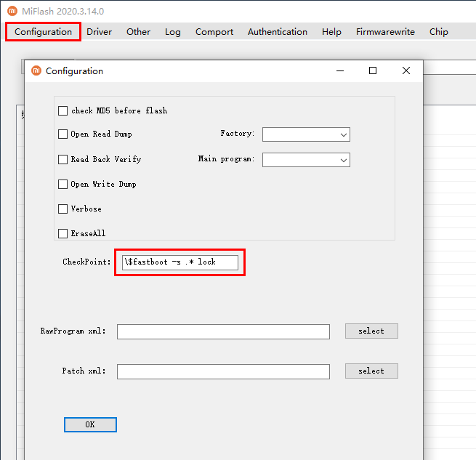Open the Log menu
476x460 pixels.
173,31
